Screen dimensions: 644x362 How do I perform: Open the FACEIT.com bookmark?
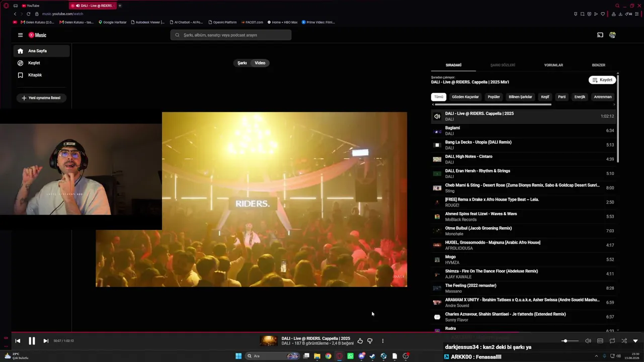252,22
